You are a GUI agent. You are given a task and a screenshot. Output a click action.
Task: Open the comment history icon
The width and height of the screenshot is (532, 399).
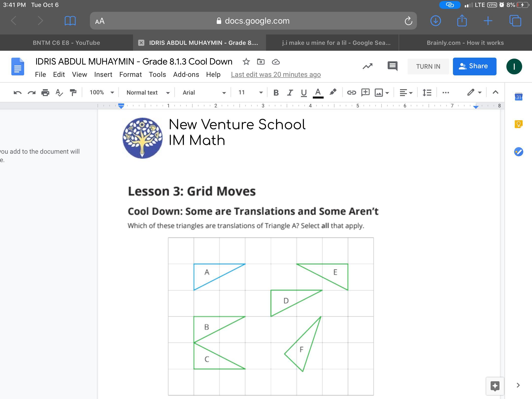(x=392, y=66)
